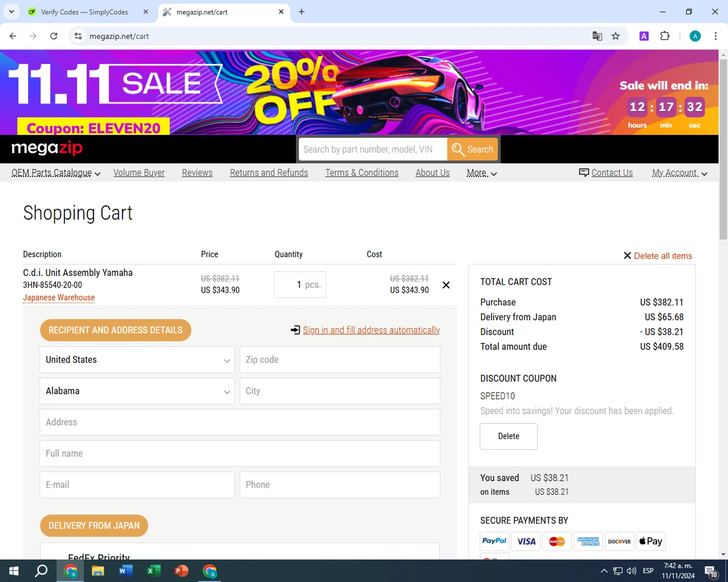Open Volume Buyer page

click(x=139, y=173)
